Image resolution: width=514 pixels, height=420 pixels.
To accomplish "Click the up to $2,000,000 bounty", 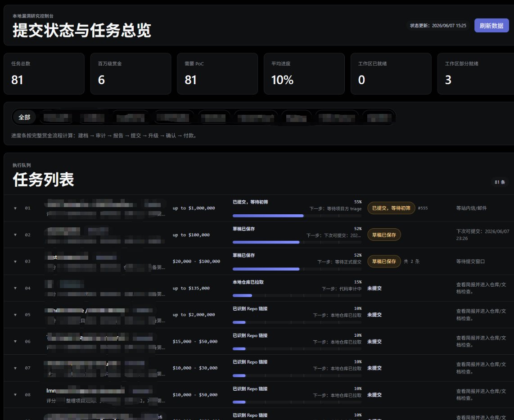I will (194, 315).
